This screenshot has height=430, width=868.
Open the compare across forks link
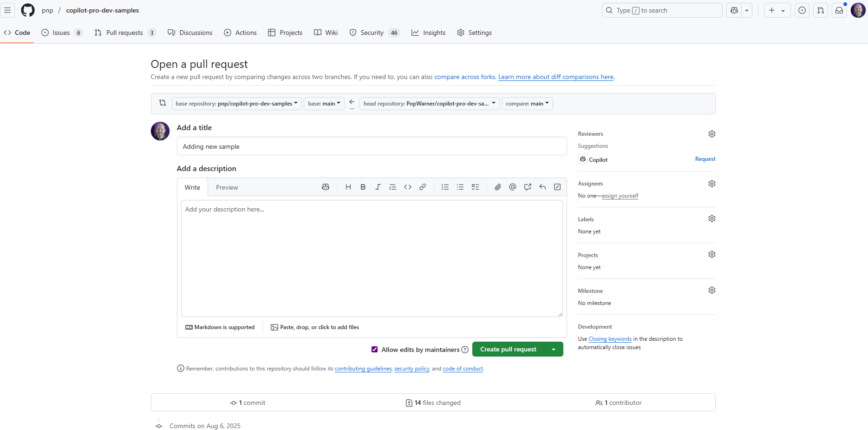[x=465, y=77]
